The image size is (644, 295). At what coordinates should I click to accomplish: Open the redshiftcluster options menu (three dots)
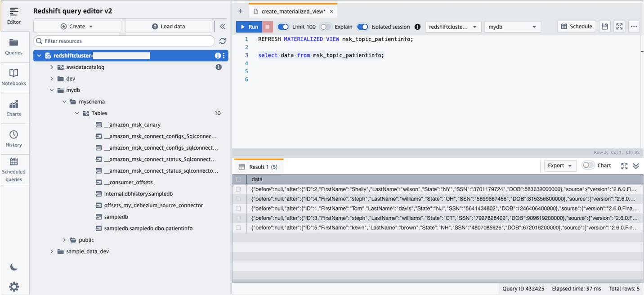tap(224, 56)
